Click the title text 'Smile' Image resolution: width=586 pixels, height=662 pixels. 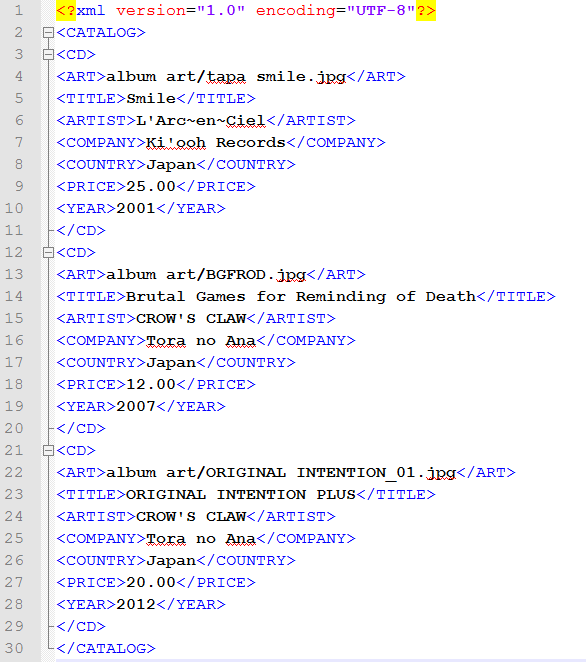[151, 98]
